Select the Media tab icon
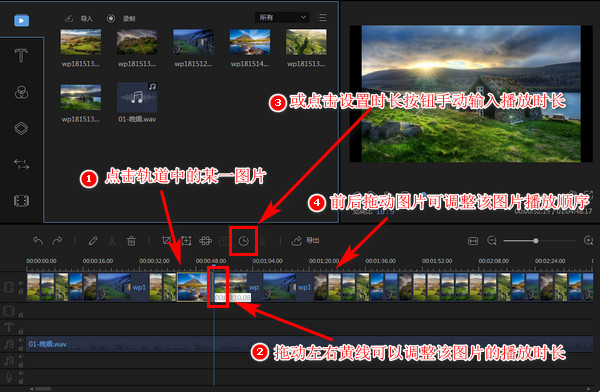This screenshot has height=392, width=600. [21, 20]
